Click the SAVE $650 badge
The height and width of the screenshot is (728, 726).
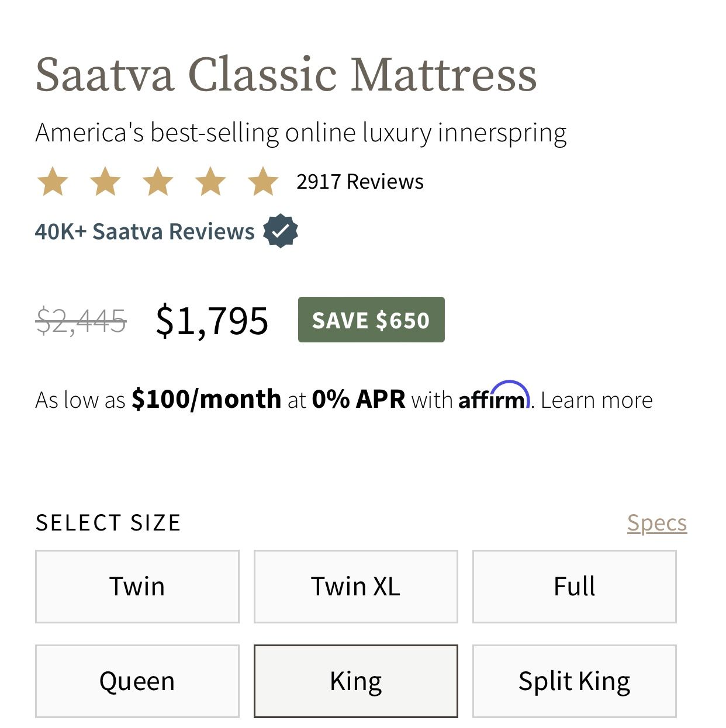(371, 320)
